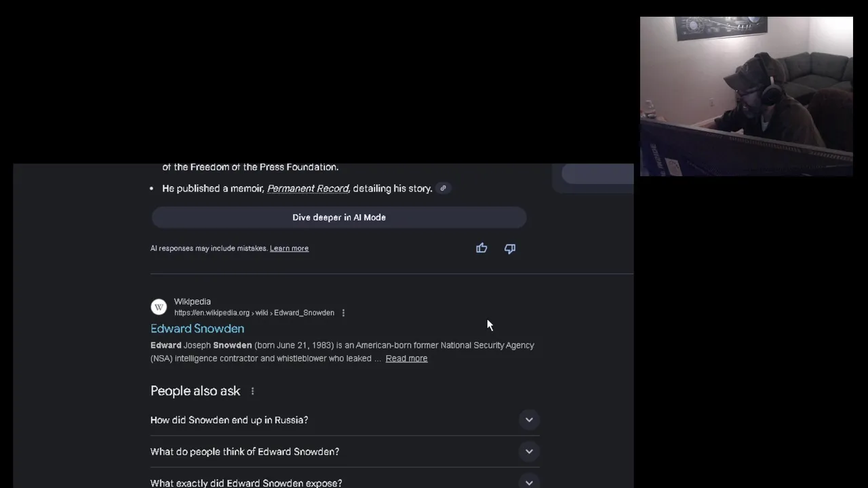
Task: Open the link icon beside Permanent Record sentence
Action: pos(443,188)
